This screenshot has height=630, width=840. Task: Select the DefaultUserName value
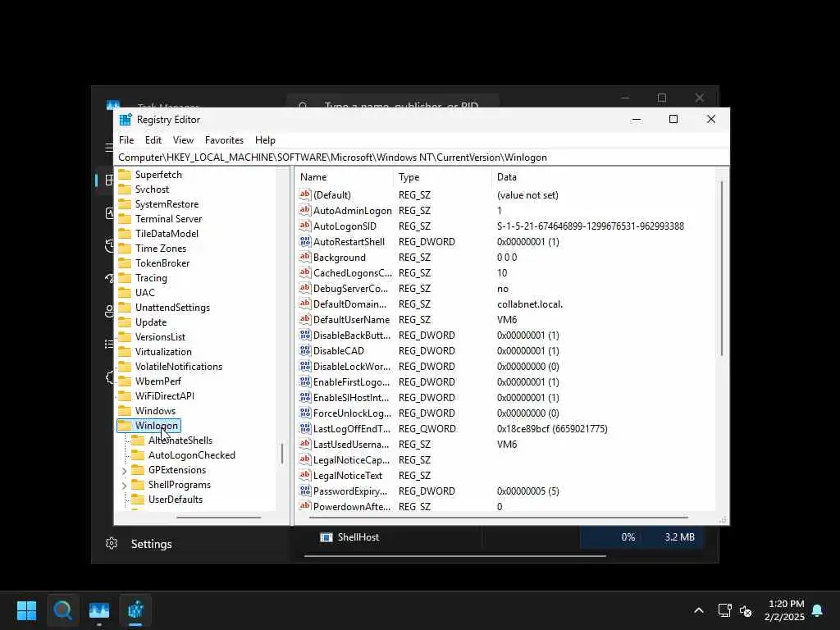coord(351,319)
